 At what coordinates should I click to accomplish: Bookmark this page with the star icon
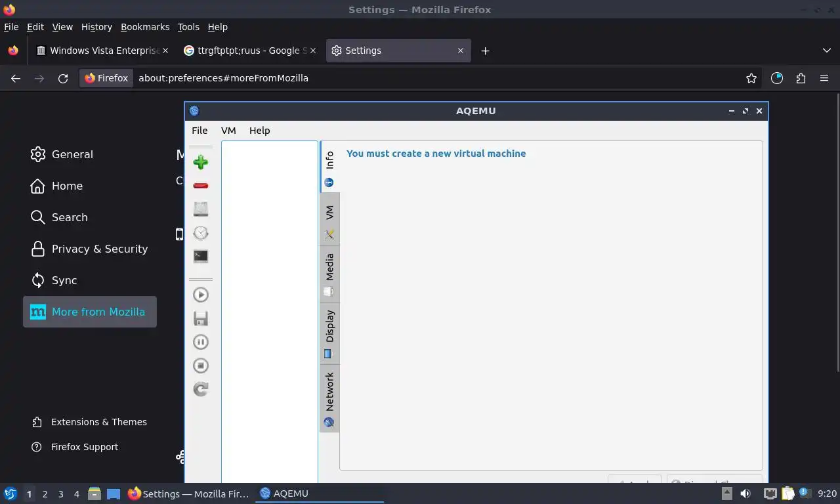point(751,78)
